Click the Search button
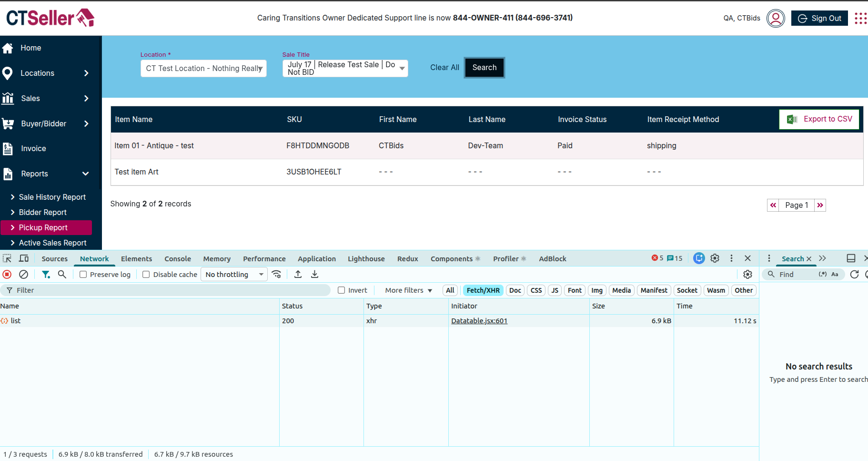The width and height of the screenshot is (868, 461). click(x=484, y=68)
